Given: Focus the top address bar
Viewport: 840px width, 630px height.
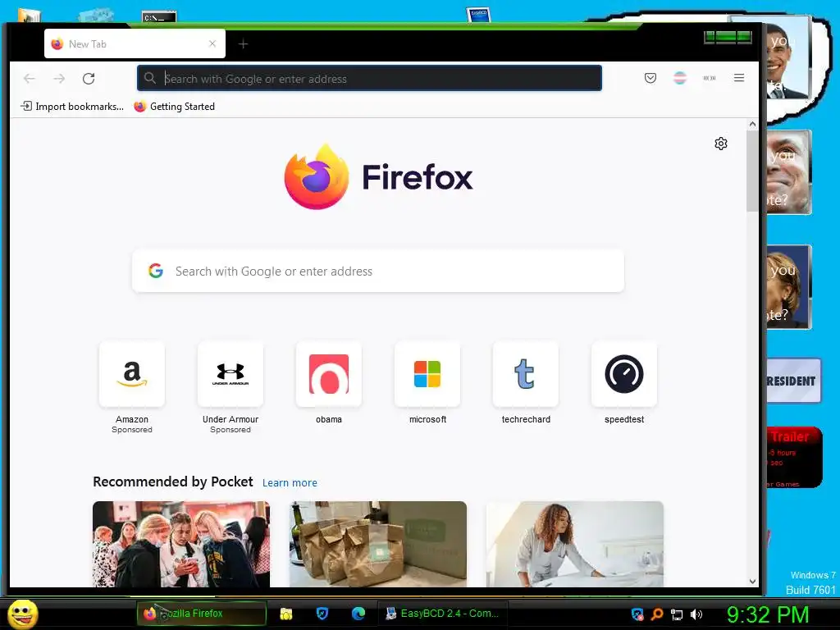Looking at the screenshot, I should click(x=370, y=79).
